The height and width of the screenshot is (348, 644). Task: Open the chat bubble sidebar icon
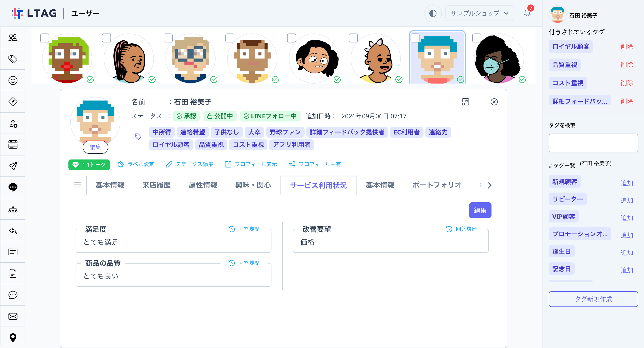[13, 295]
